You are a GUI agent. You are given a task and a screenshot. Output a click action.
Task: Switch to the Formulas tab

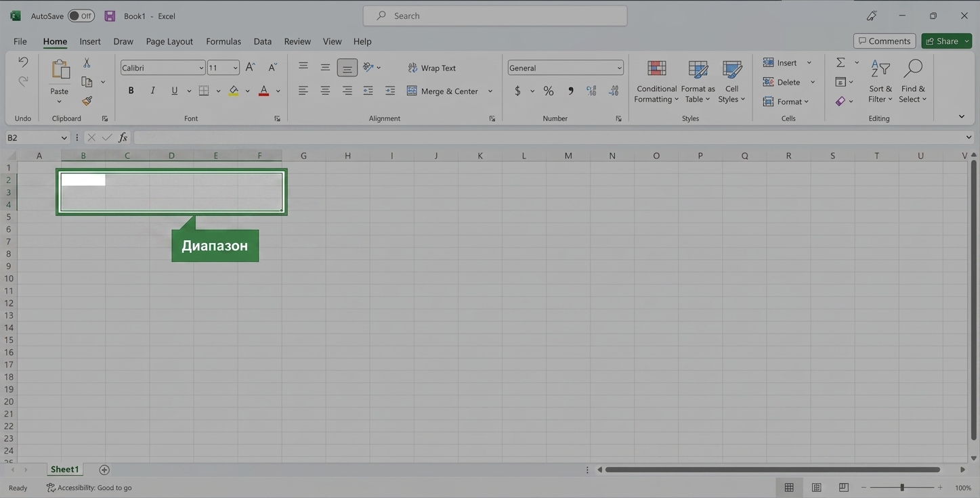[223, 41]
